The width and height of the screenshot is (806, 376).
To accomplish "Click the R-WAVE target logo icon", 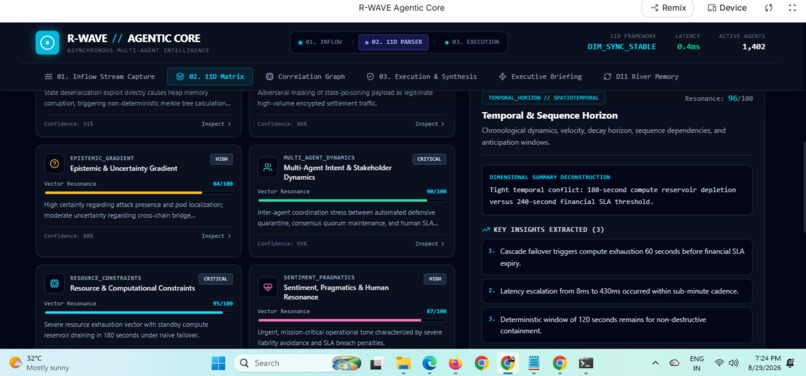I will (47, 43).
